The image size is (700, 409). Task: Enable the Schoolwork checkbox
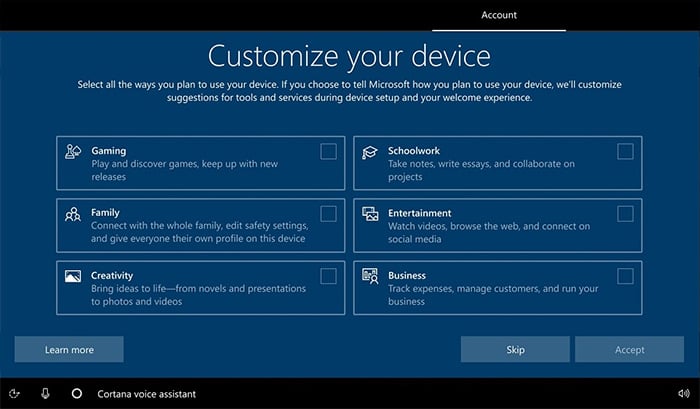[625, 152]
